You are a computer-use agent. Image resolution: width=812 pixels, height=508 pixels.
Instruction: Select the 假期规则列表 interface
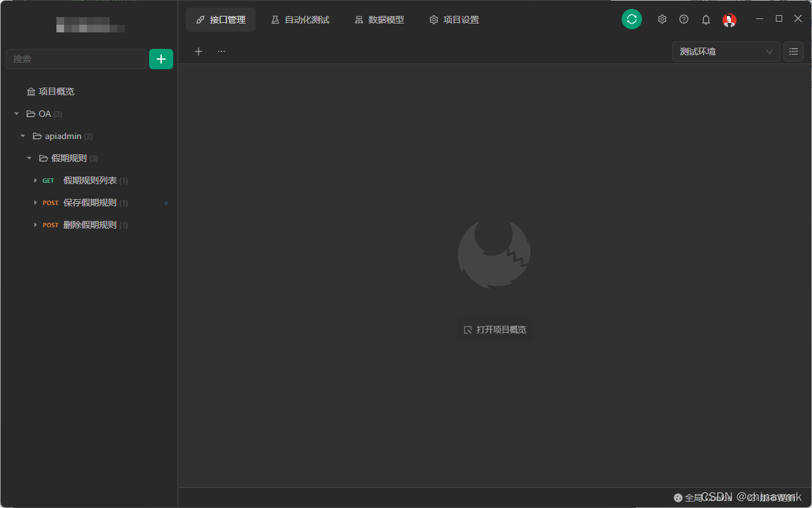click(x=89, y=180)
